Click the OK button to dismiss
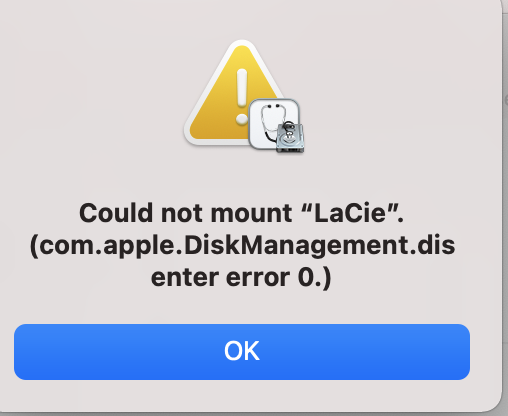 coord(242,352)
